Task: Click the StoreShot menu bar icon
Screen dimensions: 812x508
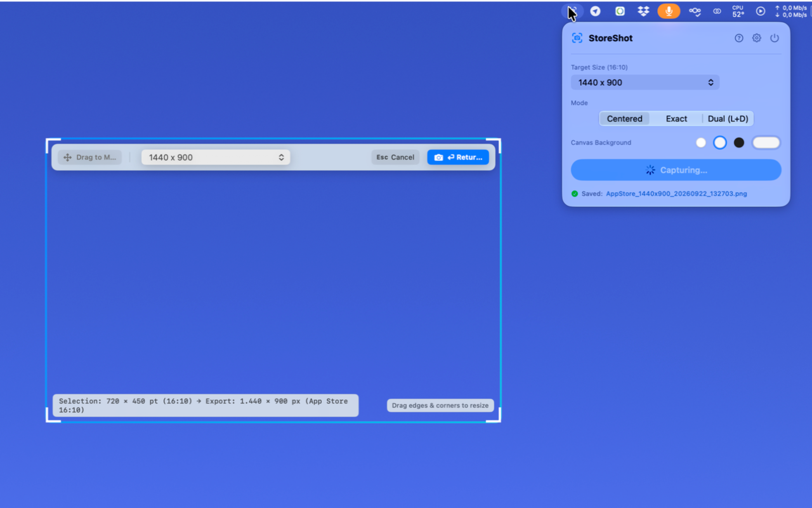Action: click(x=572, y=11)
